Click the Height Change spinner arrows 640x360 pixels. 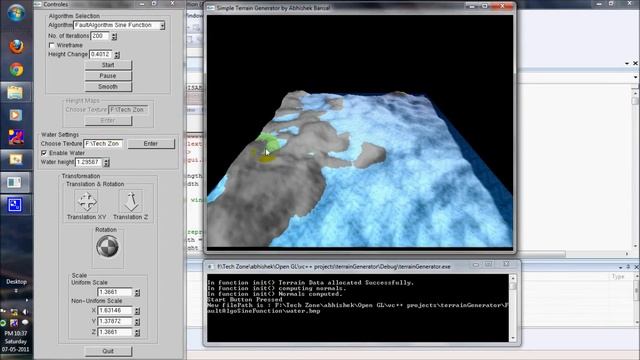click(x=117, y=55)
